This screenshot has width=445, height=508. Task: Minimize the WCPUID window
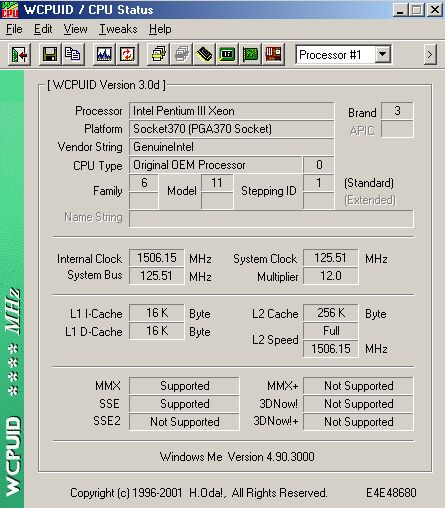tap(400, 10)
